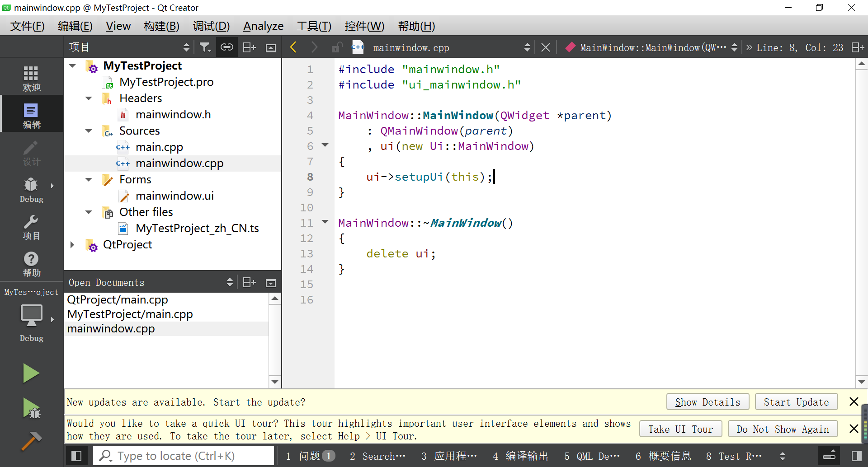Click the editor scrollbar down arrow

click(861, 382)
